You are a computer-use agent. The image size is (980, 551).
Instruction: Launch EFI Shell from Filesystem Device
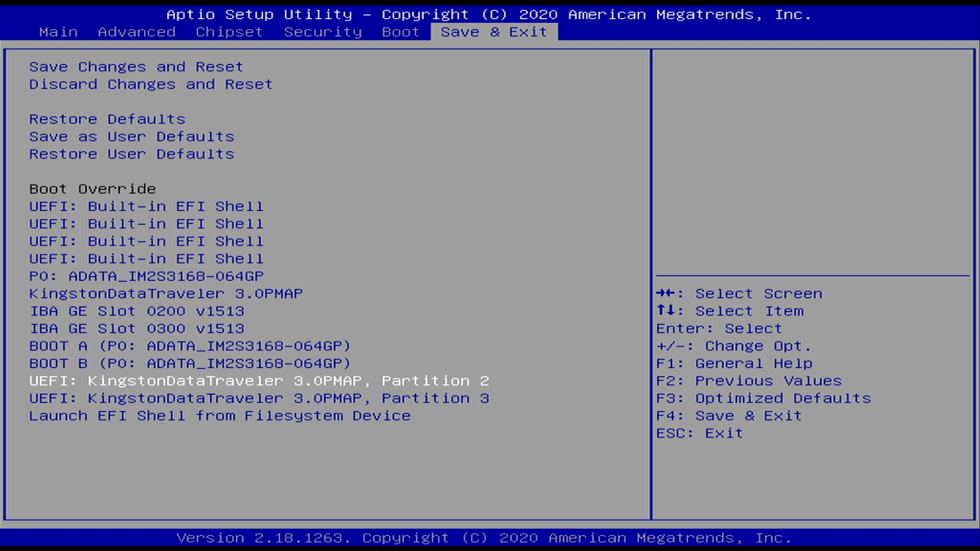point(219,416)
